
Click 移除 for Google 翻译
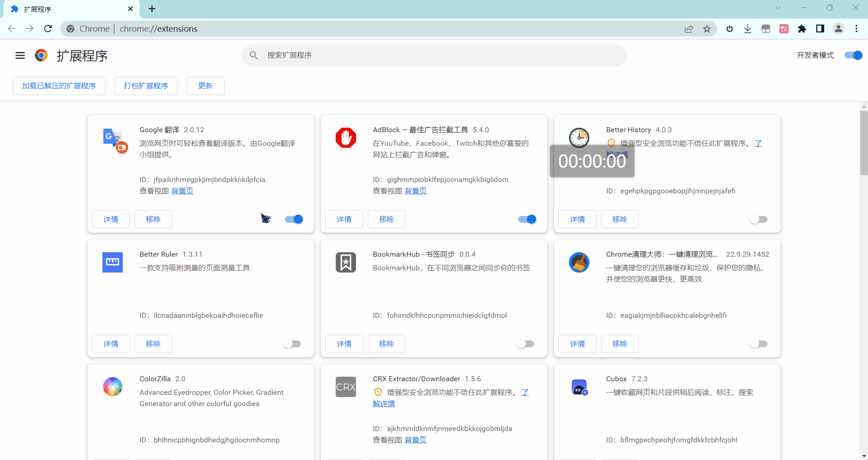(x=153, y=219)
